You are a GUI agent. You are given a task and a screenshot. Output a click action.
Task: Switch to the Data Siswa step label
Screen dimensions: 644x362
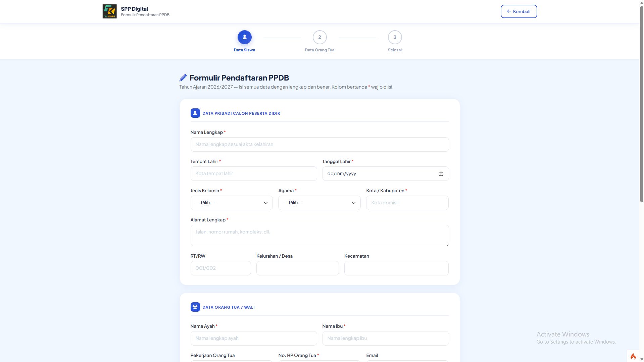244,50
